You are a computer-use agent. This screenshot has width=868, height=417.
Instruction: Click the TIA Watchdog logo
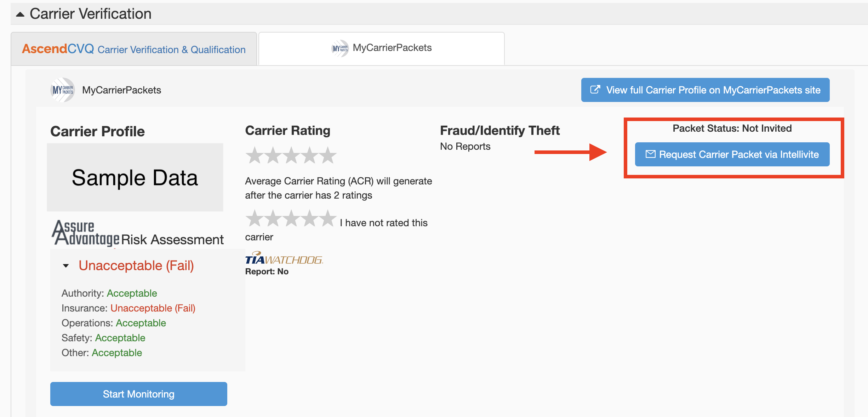coord(284,258)
